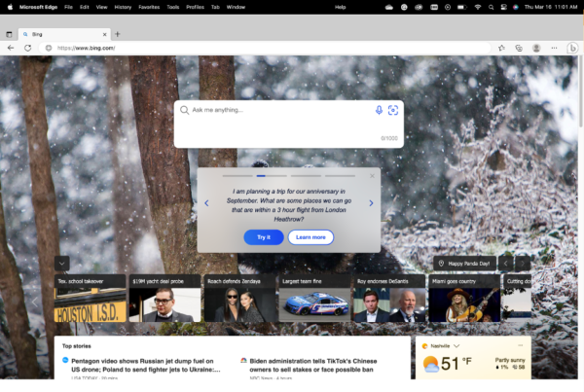Open the Help menu
Viewport: 584px width, 392px height.
[340, 7]
